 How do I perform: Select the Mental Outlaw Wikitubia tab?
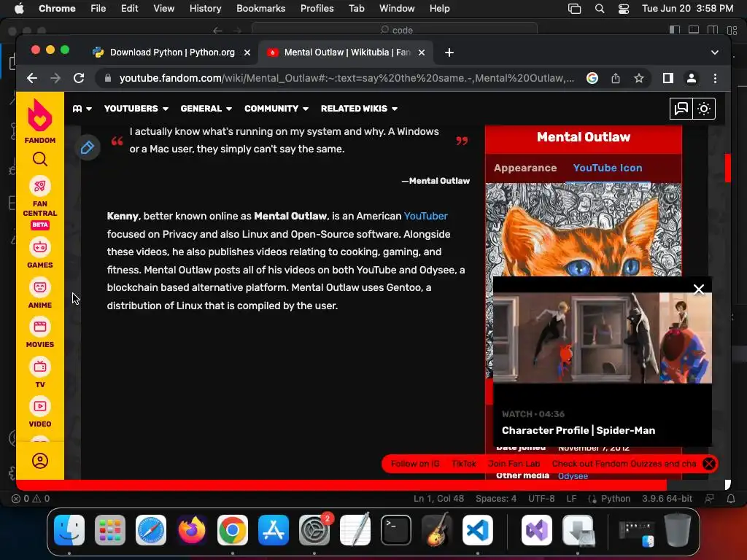[x=347, y=52]
